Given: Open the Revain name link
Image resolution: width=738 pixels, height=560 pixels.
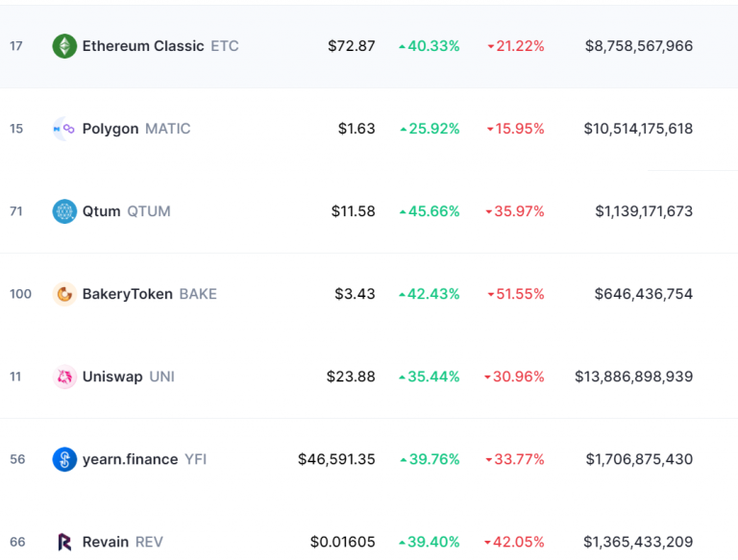Looking at the screenshot, I should tap(106, 542).
